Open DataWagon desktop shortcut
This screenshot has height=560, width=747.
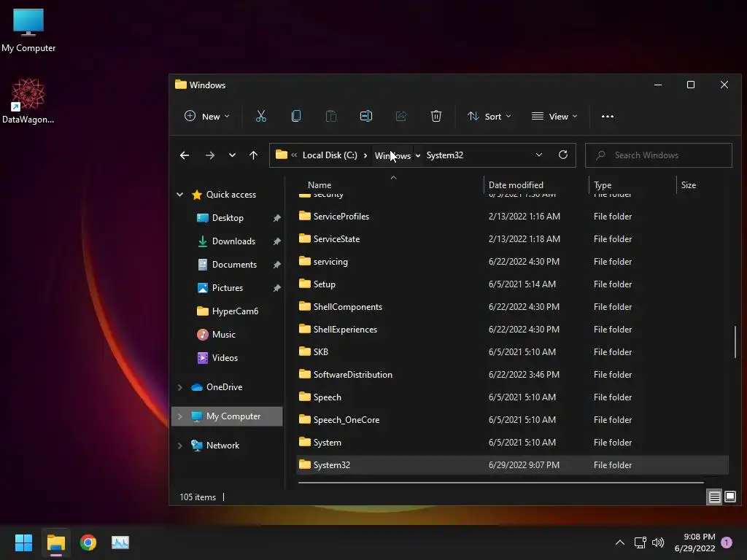pyautogui.click(x=28, y=101)
